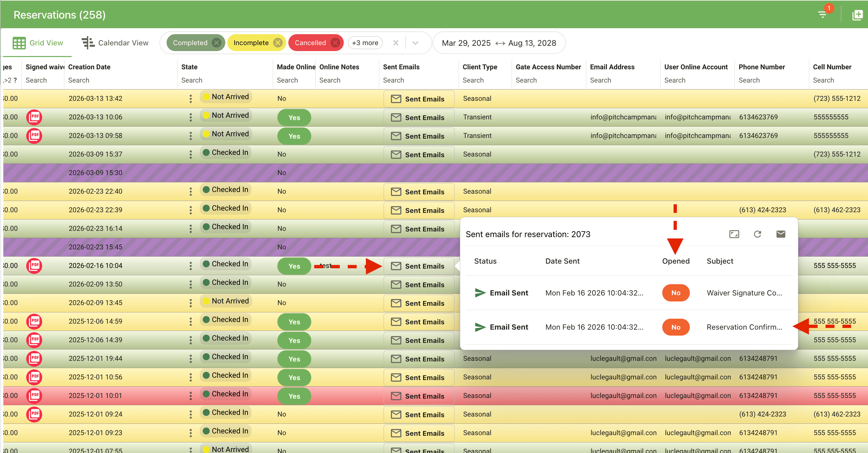This screenshot has height=453, width=868.
Task: Expand the sent emails dialog to fullscreen
Action: click(734, 234)
